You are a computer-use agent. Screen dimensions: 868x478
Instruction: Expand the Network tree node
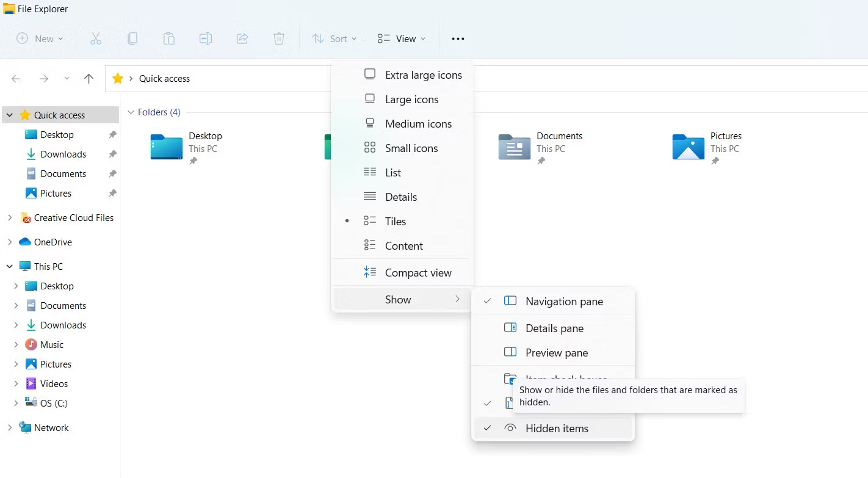(x=10, y=428)
